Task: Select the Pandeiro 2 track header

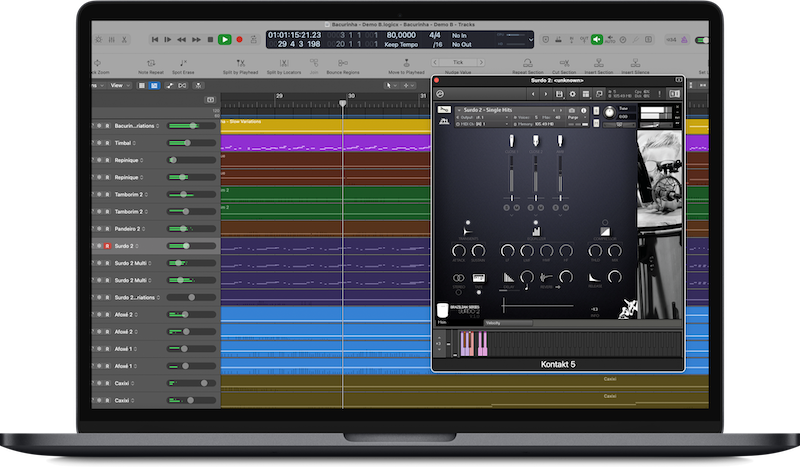Action: tap(156, 229)
